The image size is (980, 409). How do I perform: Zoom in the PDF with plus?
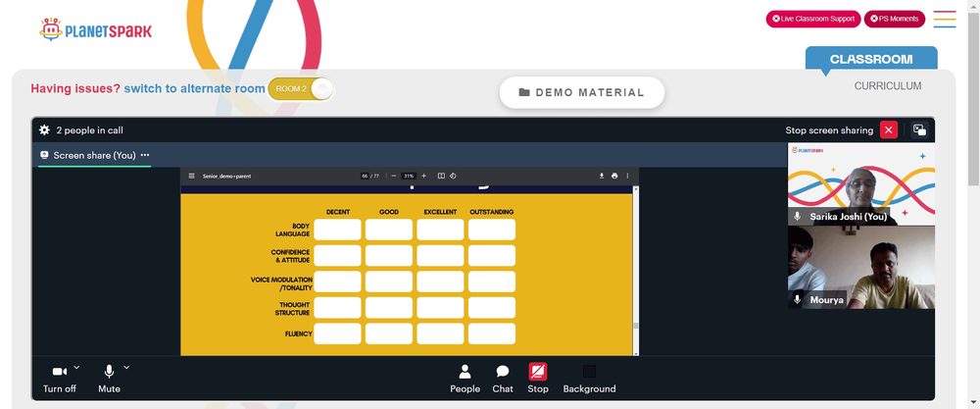point(423,176)
